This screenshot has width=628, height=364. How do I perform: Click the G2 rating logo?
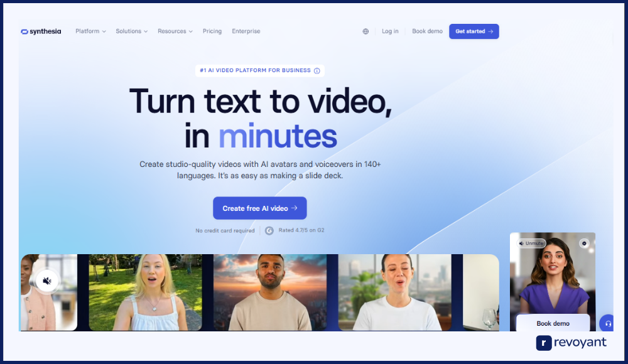(x=269, y=231)
